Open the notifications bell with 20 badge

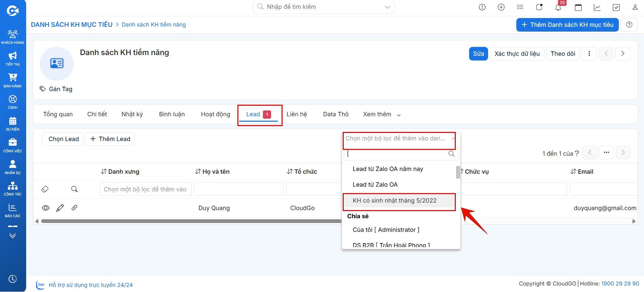click(558, 7)
